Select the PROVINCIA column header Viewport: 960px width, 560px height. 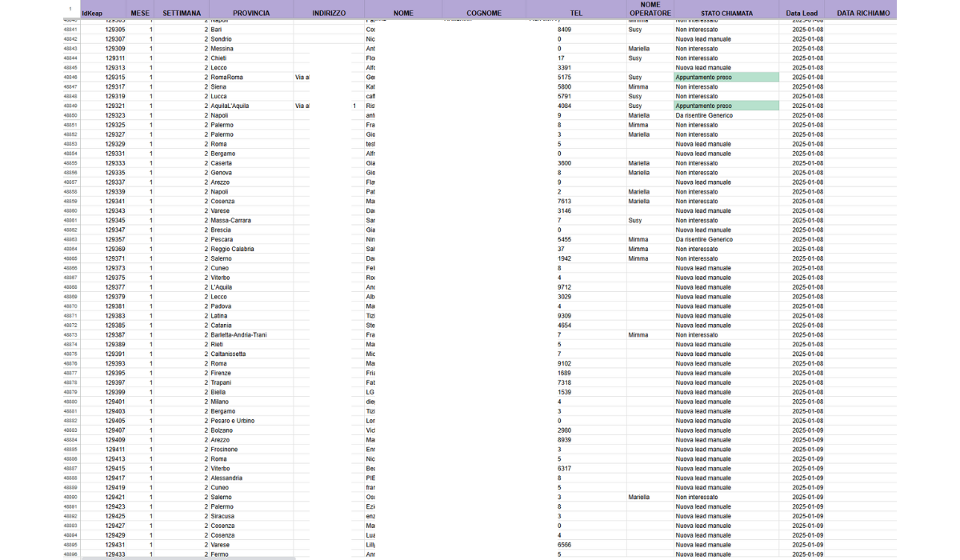click(251, 13)
